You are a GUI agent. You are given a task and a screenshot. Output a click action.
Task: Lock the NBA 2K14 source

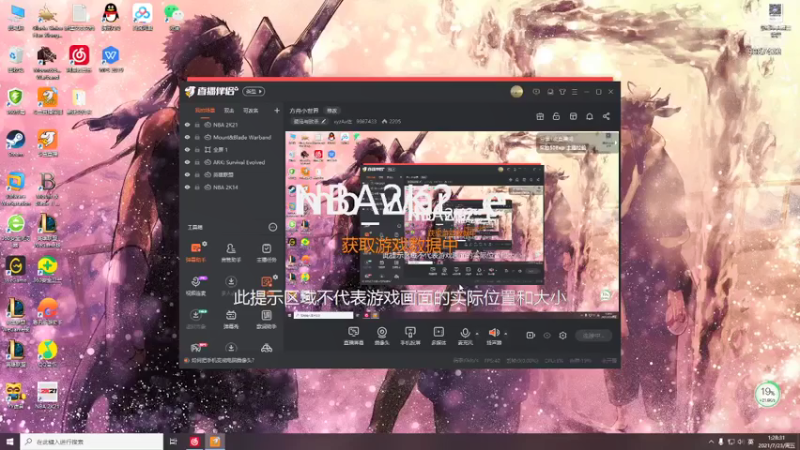click(x=197, y=187)
